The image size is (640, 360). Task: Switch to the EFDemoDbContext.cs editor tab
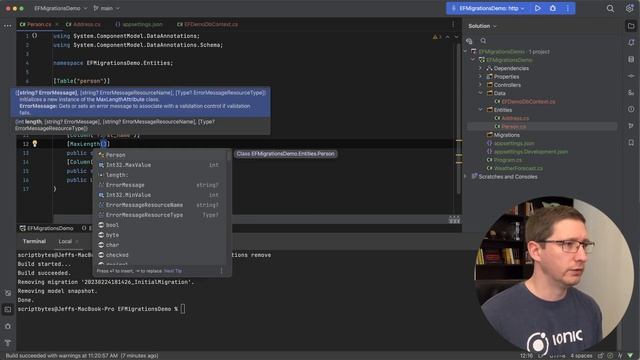pyautogui.click(x=207, y=24)
